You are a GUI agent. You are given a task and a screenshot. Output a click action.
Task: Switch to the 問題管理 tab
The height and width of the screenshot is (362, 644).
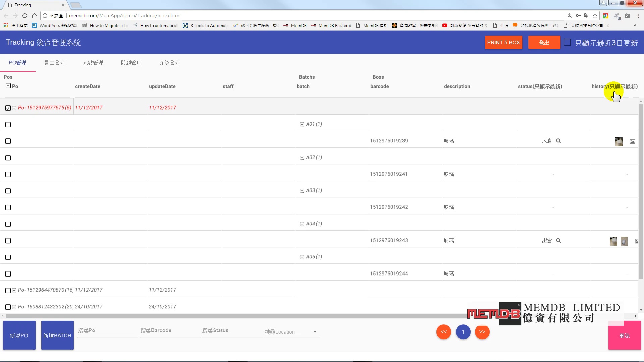(131, 63)
